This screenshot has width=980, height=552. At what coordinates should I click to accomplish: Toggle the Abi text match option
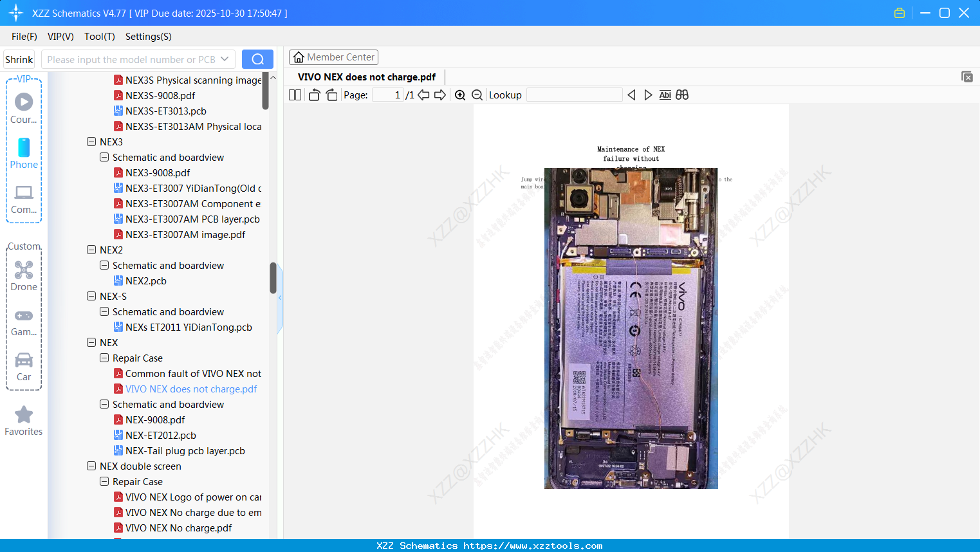(665, 95)
